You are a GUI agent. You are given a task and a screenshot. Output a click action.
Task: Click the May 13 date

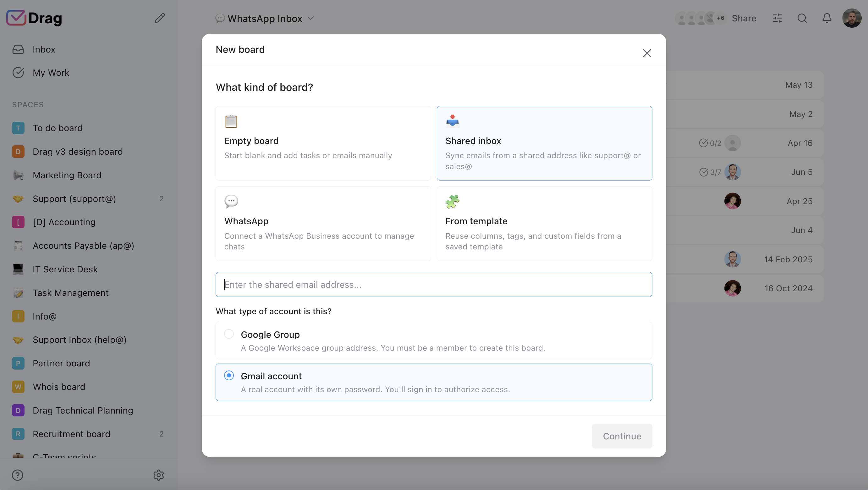click(x=799, y=85)
